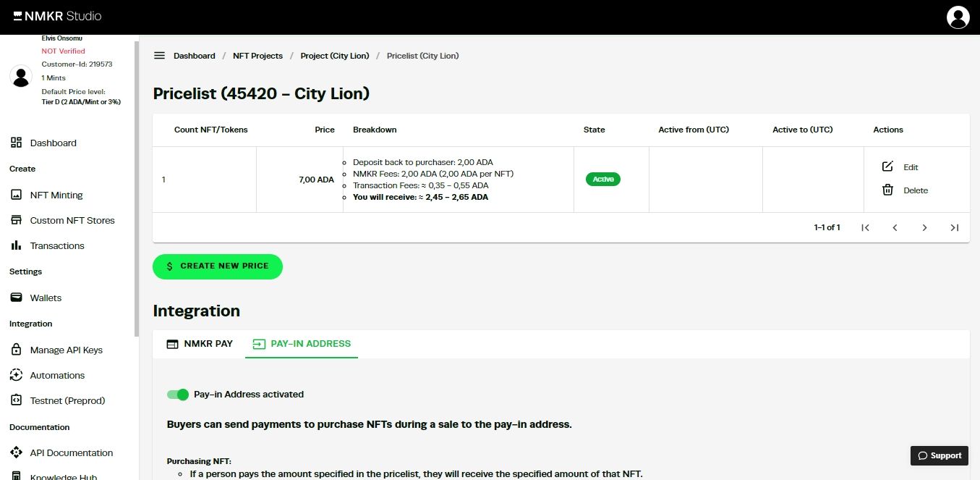
Task: Open Wallets settings in the sidebar
Action: point(46,298)
